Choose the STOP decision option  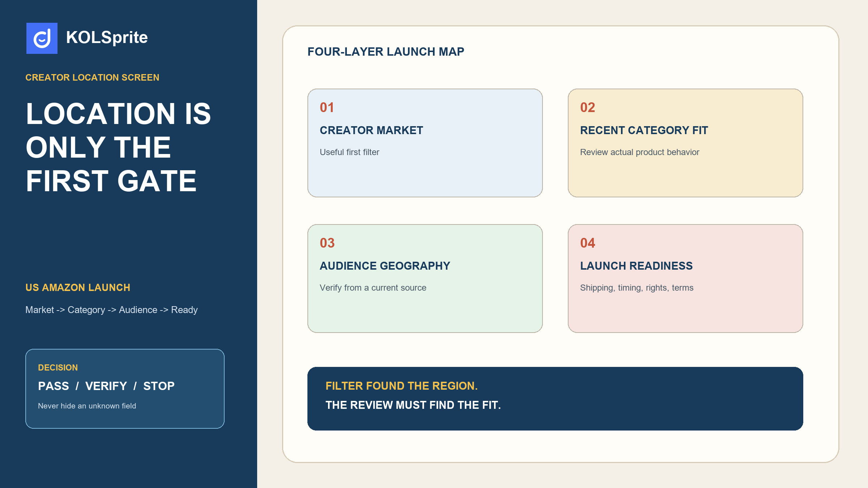(x=159, y=386)
